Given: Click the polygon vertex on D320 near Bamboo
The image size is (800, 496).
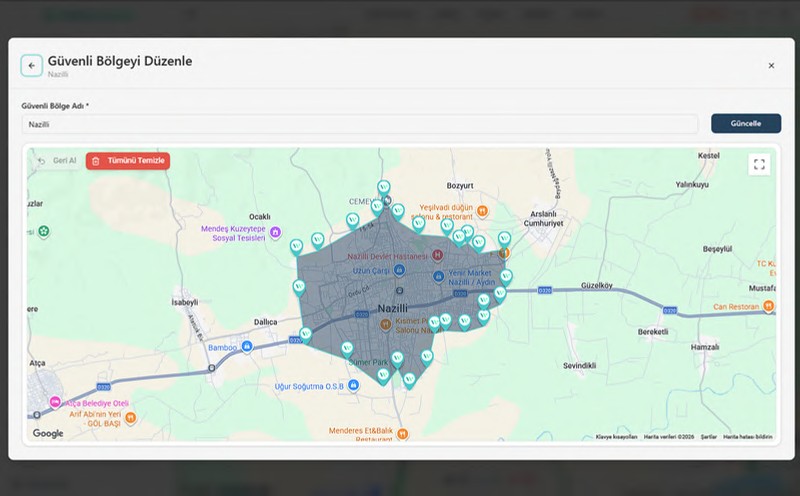Looking at the screenshot, I should [306, 335].
